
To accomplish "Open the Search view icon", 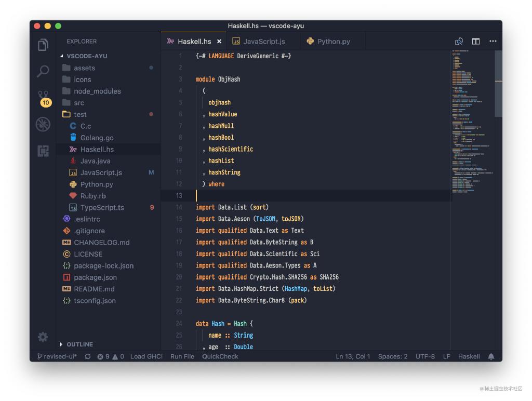I will point(43,71).
